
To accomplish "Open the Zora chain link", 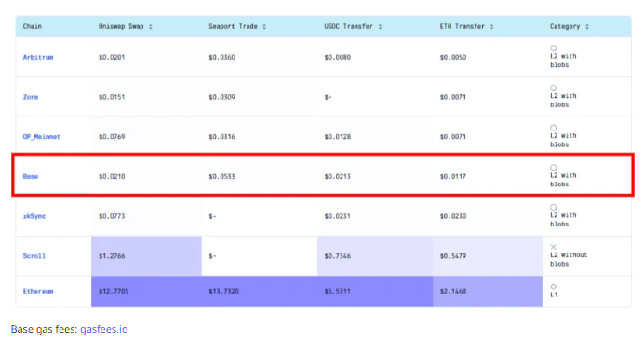I will click(x=31, y=97).
